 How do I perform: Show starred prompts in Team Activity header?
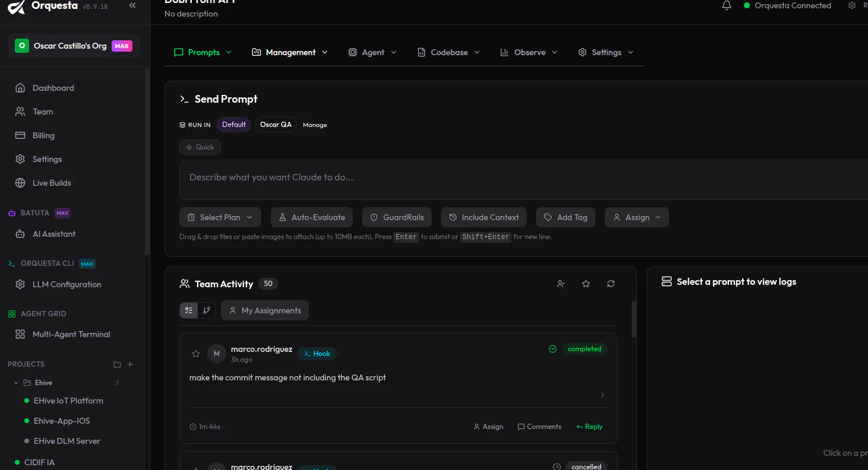tap(586, 284)
